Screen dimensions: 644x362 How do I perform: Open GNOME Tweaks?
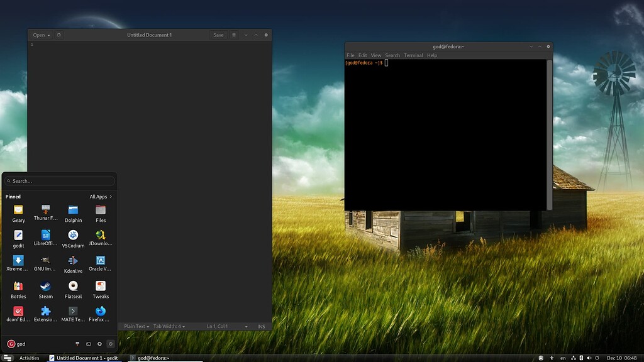100,288
